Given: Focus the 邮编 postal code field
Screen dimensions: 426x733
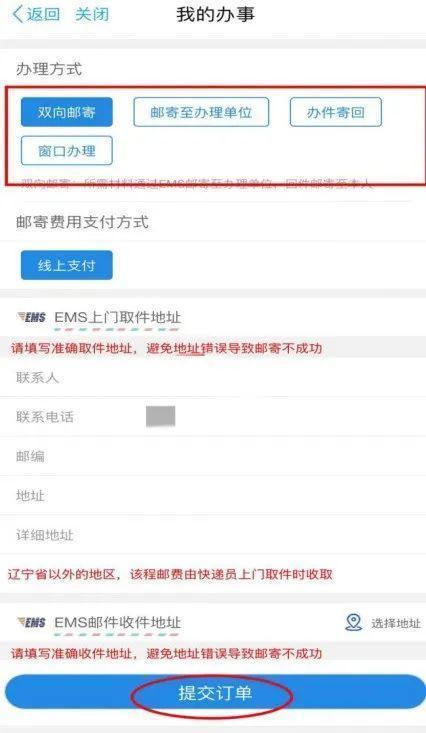Looking at the screenshot, I should (213, 456).
